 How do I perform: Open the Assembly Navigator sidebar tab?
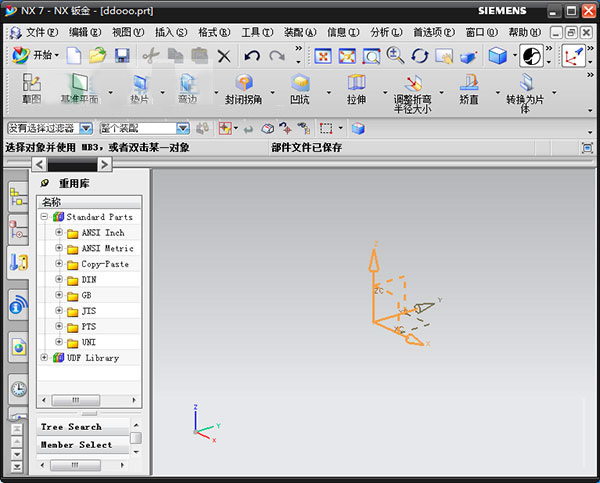pos(19,197)
